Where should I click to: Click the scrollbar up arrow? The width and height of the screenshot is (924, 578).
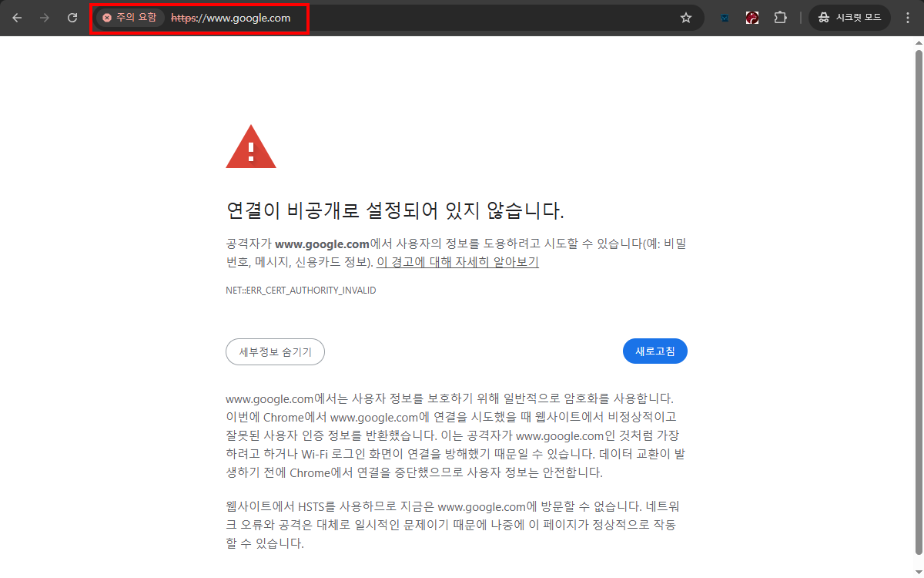click(918, 42)
